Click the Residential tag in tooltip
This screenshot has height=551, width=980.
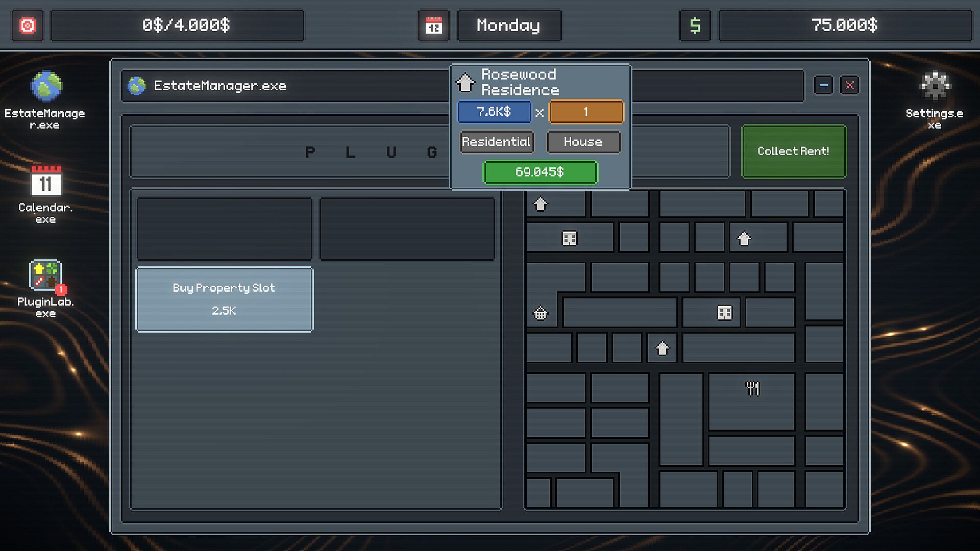[496, 142]
